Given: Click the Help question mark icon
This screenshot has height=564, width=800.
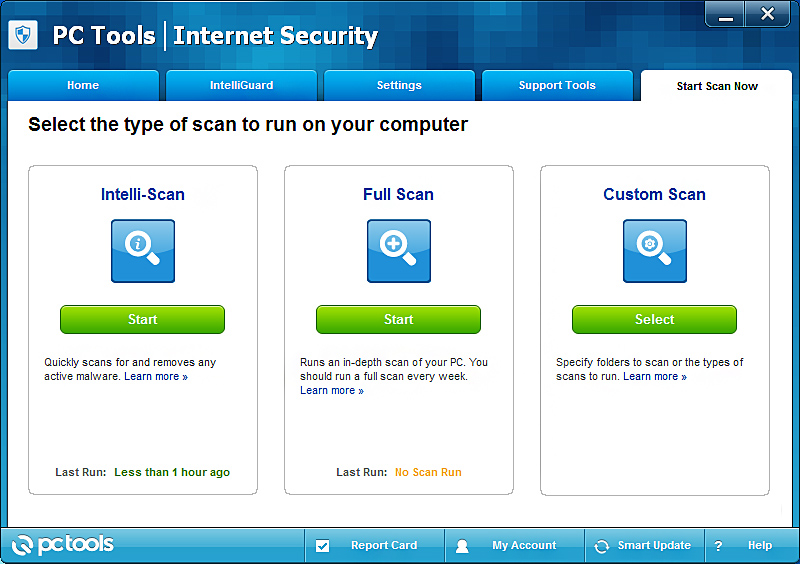Looking at the screenshot, I should pos(718,546).
